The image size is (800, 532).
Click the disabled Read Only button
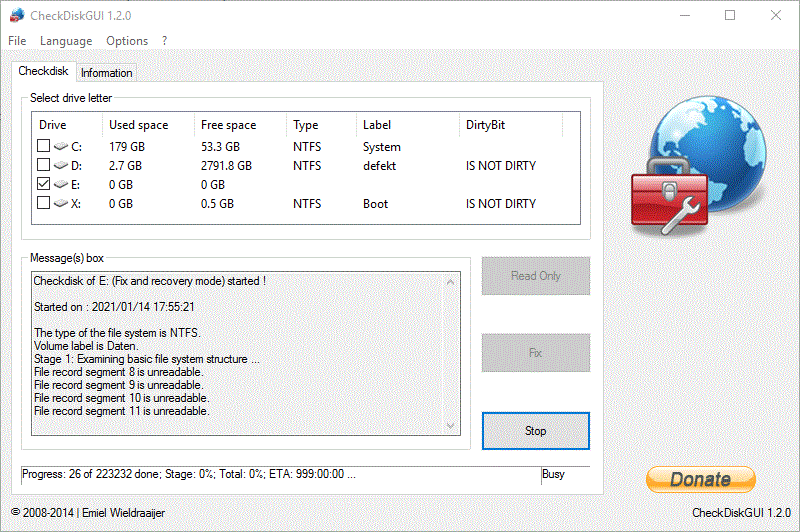(536, 276)
